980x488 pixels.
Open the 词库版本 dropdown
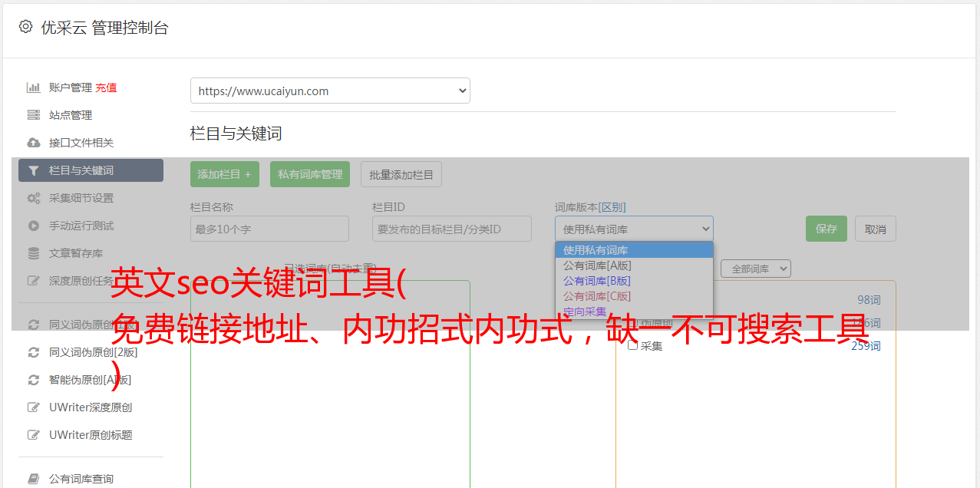tap(634, 229)
